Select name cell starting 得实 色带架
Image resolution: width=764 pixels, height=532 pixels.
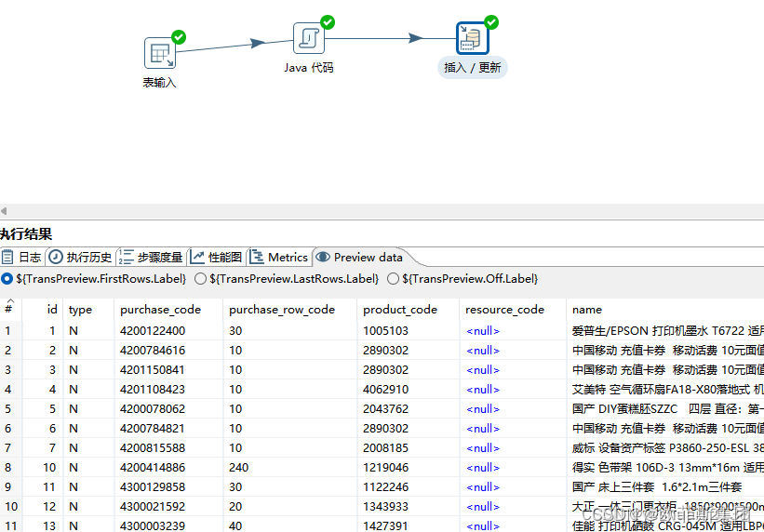click(x=667, y=467)
